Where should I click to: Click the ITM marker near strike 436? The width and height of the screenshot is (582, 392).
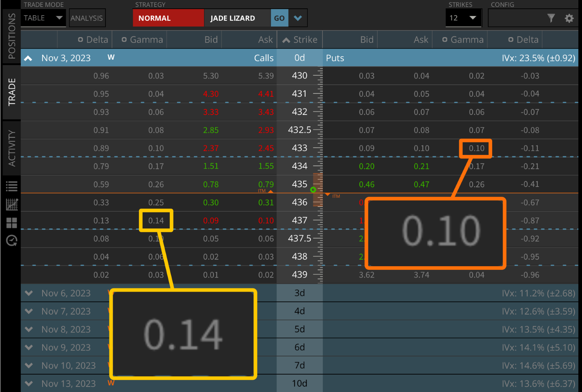pos(335,196)
